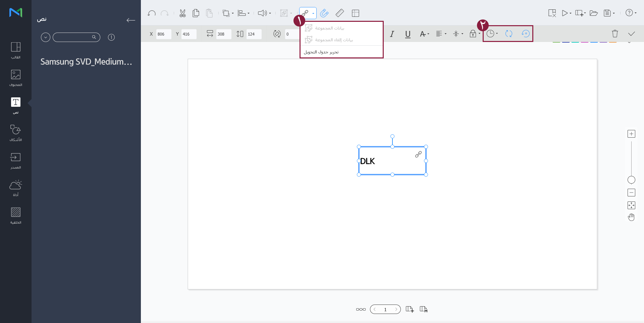Image resolution: width=644 pixels, height=323 pixels.
Task: Open the text alignment dropdown
Action: pos(441,34)
